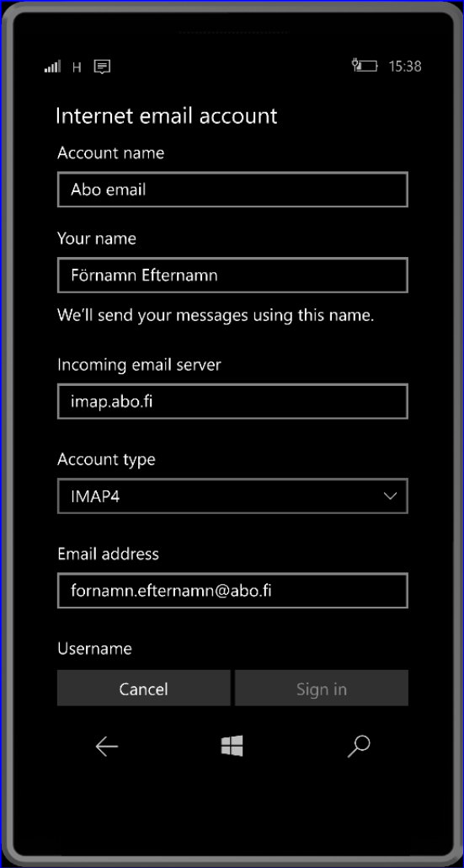Cancel the email account setup
The image size is (464, 868).
click(144, 689)
